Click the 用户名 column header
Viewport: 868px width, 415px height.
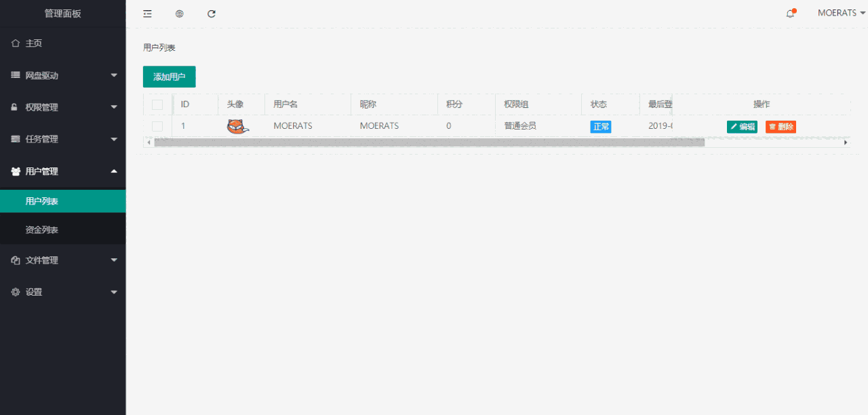coord(308,104)
